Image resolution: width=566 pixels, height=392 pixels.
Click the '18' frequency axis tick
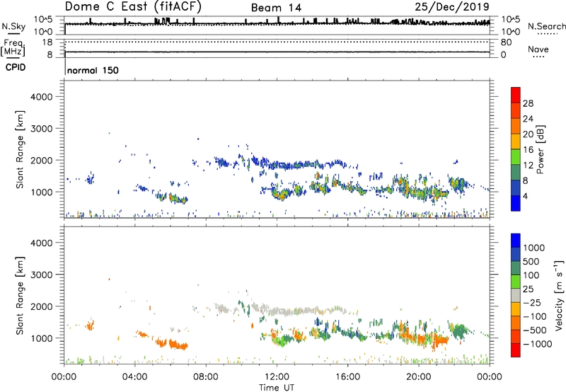(47, 42)
